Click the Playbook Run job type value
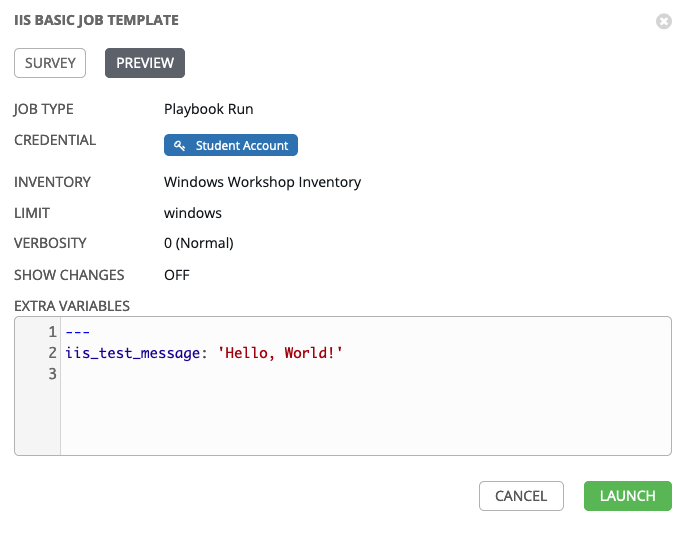Image resolution: width=686 pixels, height=535 pixels. (x=209, y=109)
